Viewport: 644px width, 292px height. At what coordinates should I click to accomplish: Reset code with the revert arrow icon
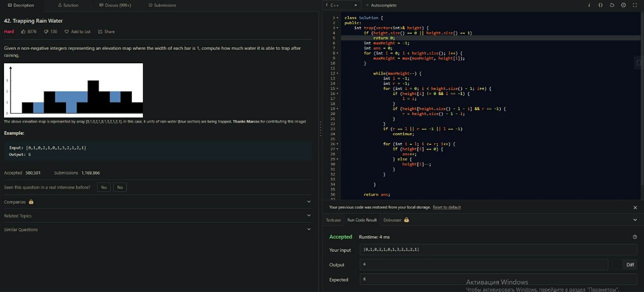click(x=612, y=5)
